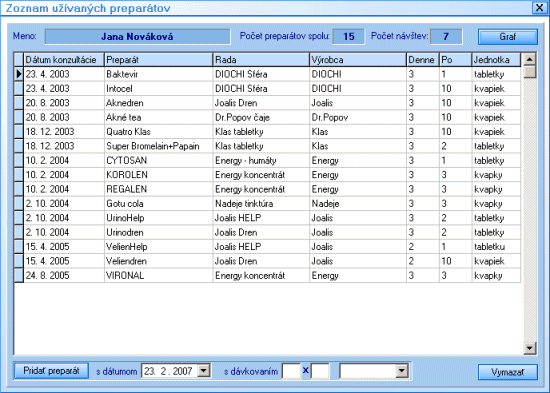Select the Intocel cell
Screen dimensions: 550x393
[x=159, y=88]
